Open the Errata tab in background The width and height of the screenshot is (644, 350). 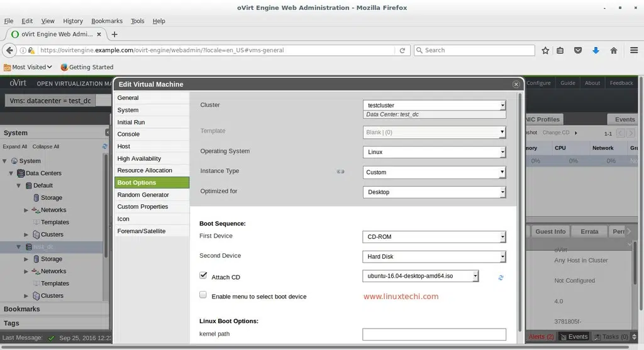(589, 231)
